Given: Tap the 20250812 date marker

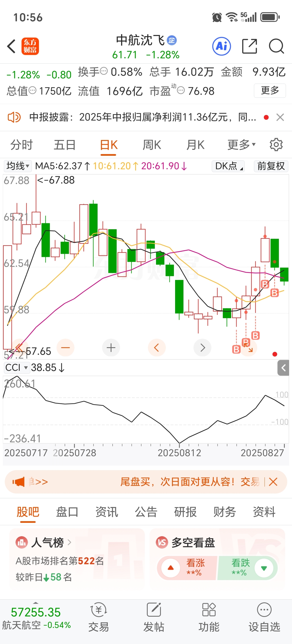Looking at the screenshot, I should coord(179,453).
